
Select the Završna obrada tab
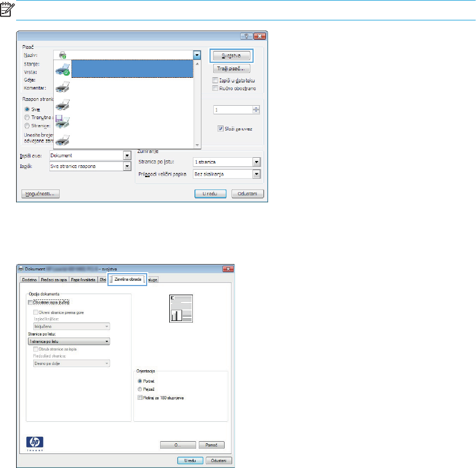tap(127, 279)
